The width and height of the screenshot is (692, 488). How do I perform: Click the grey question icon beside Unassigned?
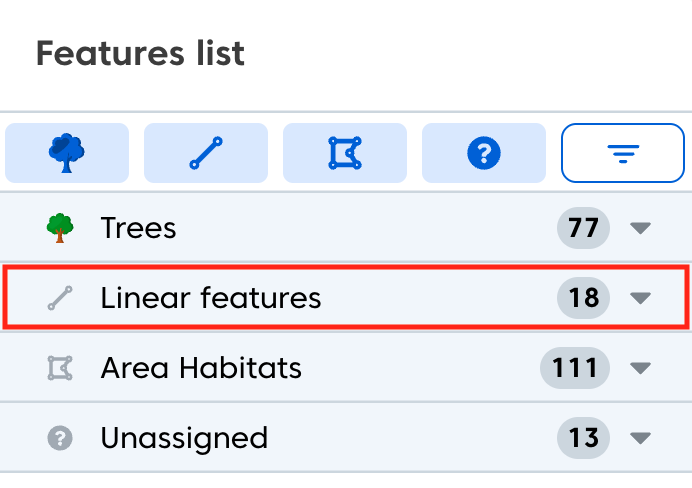tap(61, 438)
